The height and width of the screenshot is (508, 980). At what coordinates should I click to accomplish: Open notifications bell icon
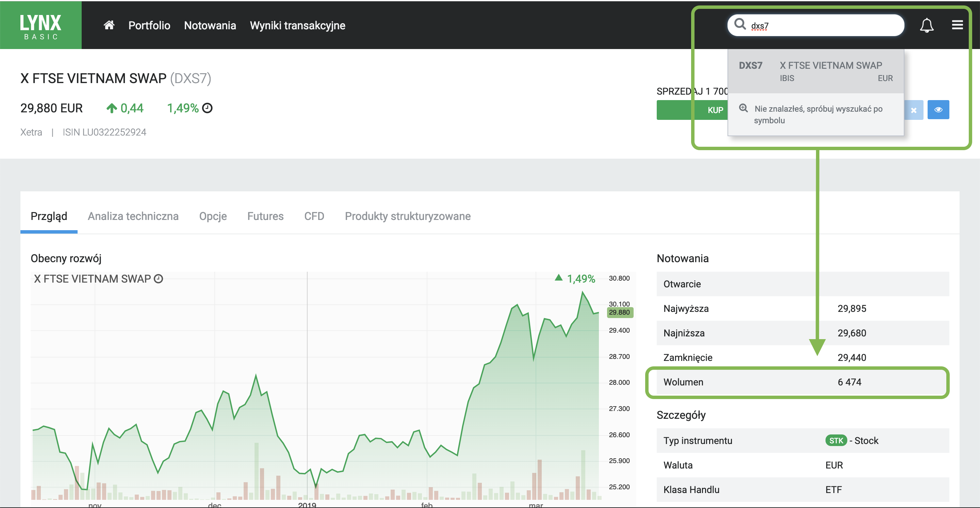926,26
